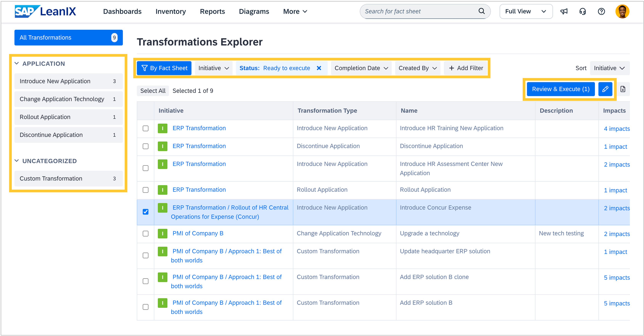Click the search magnifier icon
This screenshot has width=644, height=336.
[x=481, y=11]
